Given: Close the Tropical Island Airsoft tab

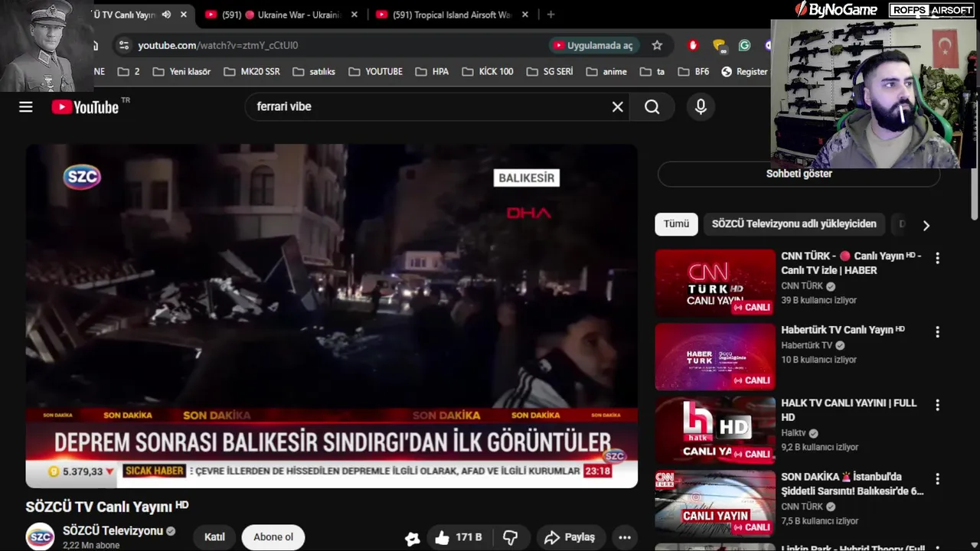Looking at the screenshot, I should (x=524, y=15).
